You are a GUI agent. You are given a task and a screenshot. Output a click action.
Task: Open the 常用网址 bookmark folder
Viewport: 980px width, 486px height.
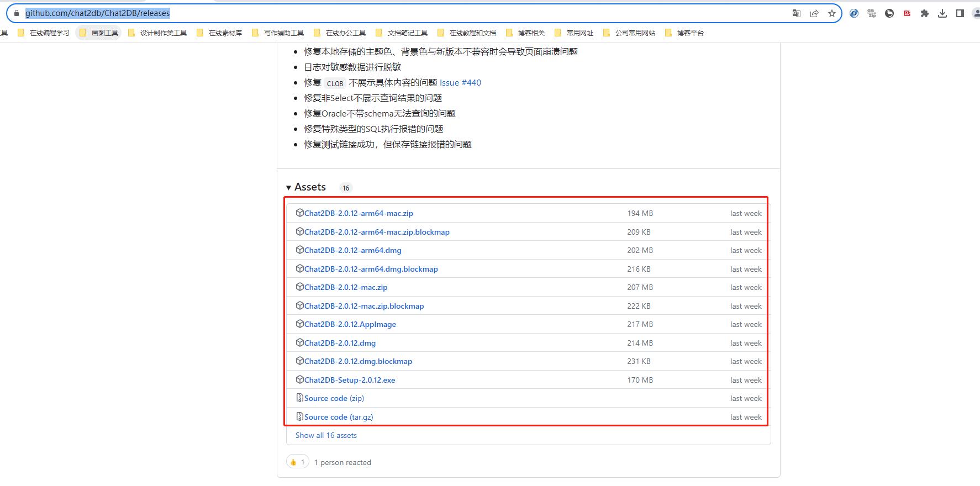pyautogui.click(x=574, y=33)
